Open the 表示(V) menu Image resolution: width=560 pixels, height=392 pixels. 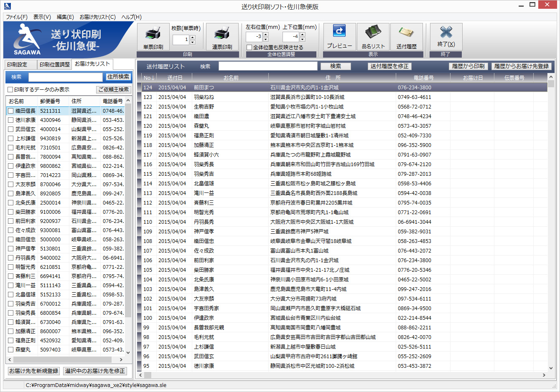42,17
